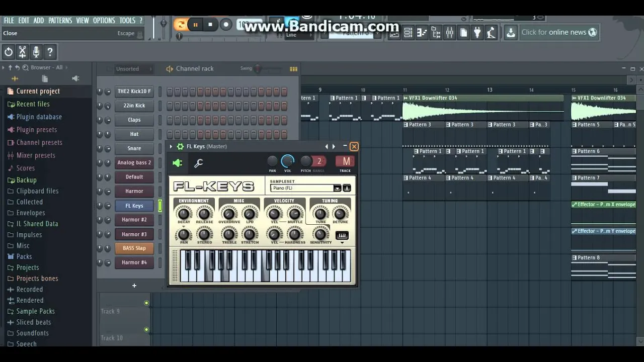
Task: Adjust the FL Keys channel VOL knob
Action: coord(287,161)
